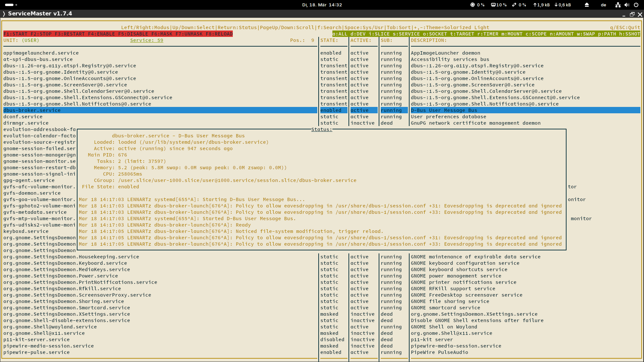Screen dimensions: 644x362
Task: Click the network connection tray icon
Action: tap(618, 5)
